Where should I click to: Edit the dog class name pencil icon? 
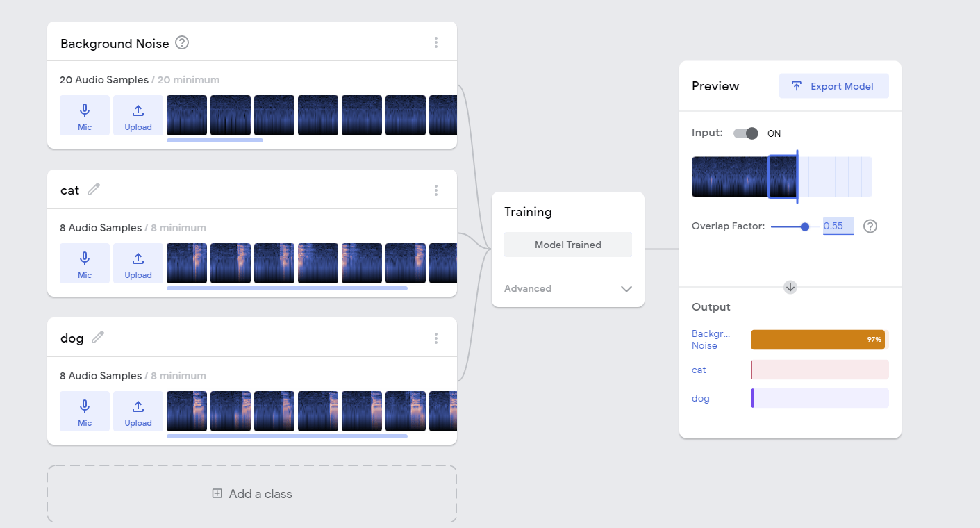point(98,337)
